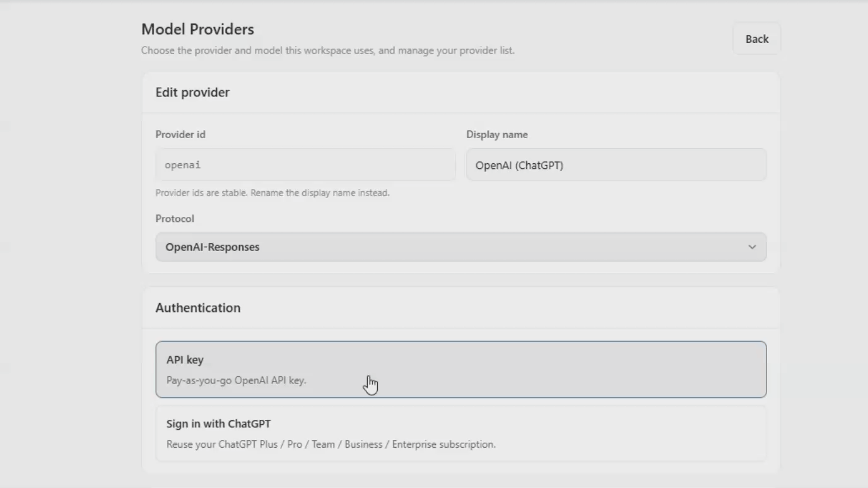Screen dimensions: 868x488
Task: Click the Model Providers heading
Action: coord(197,29)
